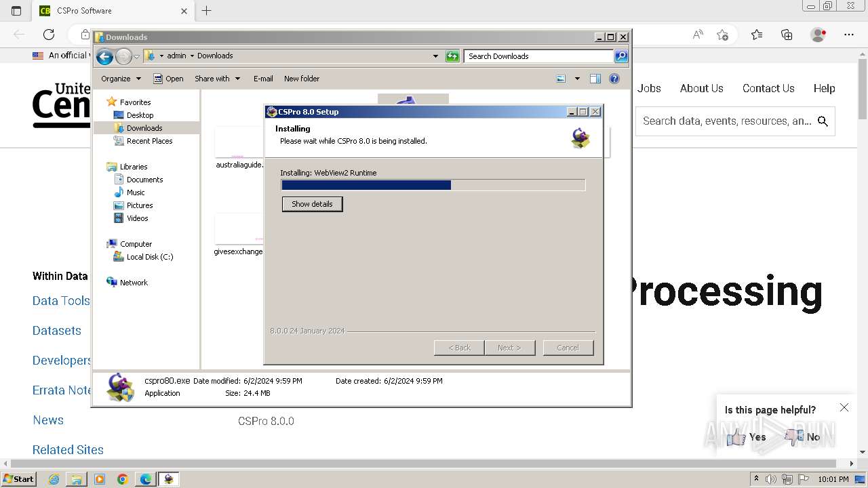Select Favorites in navigation pane
This screenshot has width=868, height=488.
129,102
